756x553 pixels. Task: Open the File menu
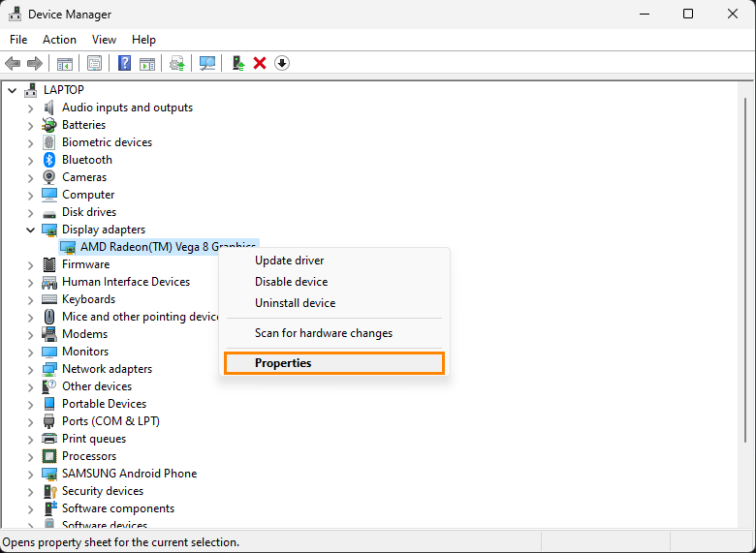click(18, 40)
